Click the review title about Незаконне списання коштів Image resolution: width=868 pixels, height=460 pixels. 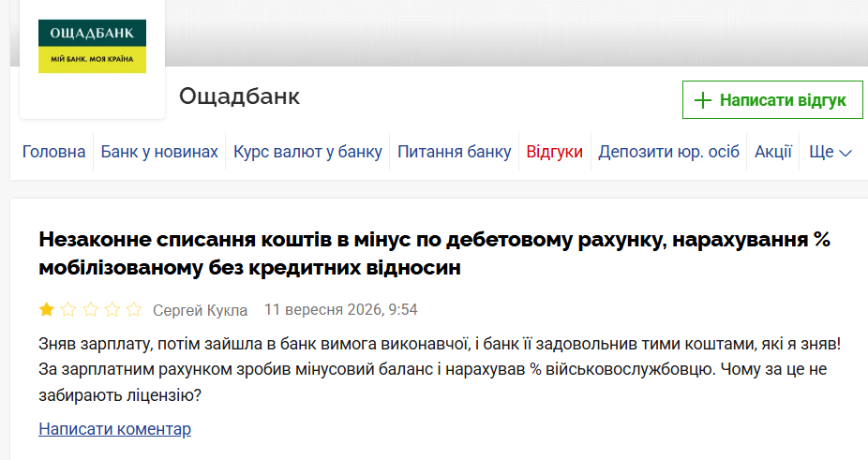coord(435,254)
